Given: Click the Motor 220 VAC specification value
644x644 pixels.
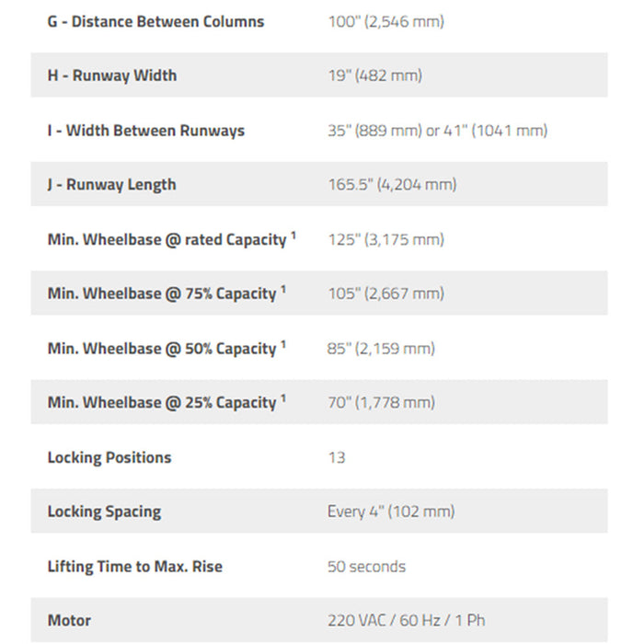Looking at the screenshot, I should (407, 621).
